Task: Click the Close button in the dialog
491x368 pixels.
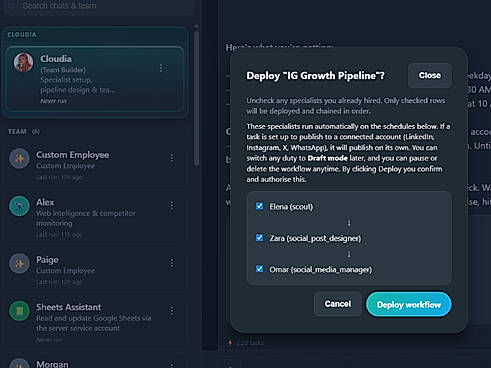Action: (430, 75)
